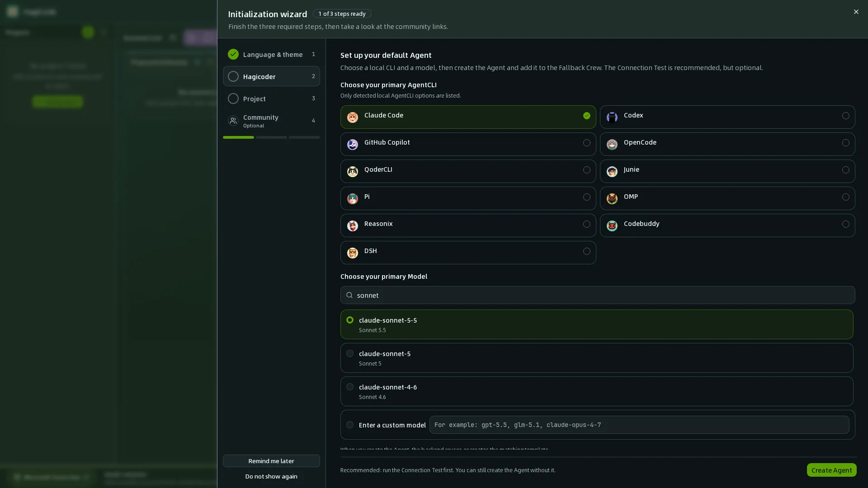Open the Project step

[271, 99]
